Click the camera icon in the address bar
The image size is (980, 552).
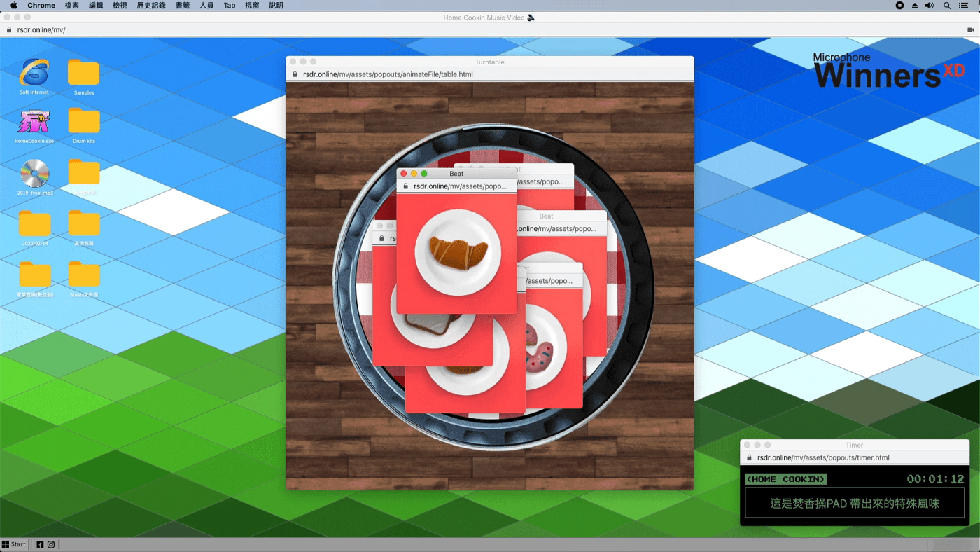point(970,30)
